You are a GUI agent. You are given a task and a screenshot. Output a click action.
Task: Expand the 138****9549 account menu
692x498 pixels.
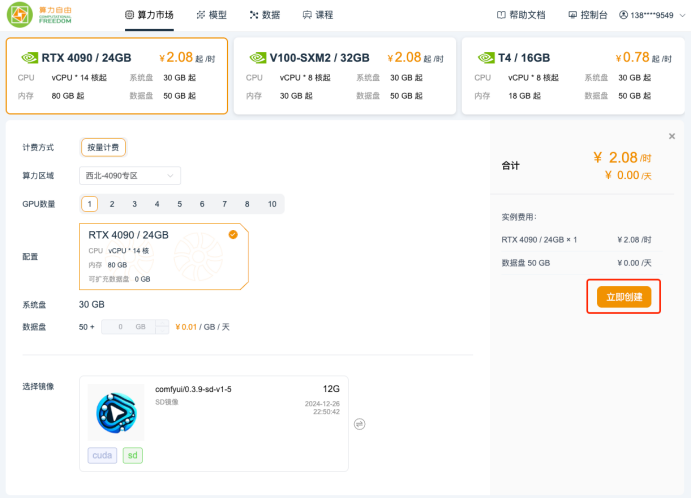(652, 15)
